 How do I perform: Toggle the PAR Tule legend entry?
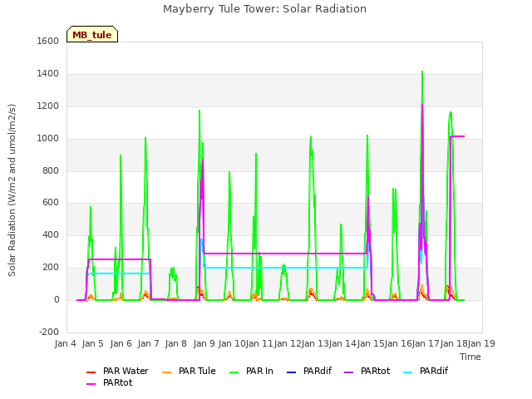tap(189, 372)
